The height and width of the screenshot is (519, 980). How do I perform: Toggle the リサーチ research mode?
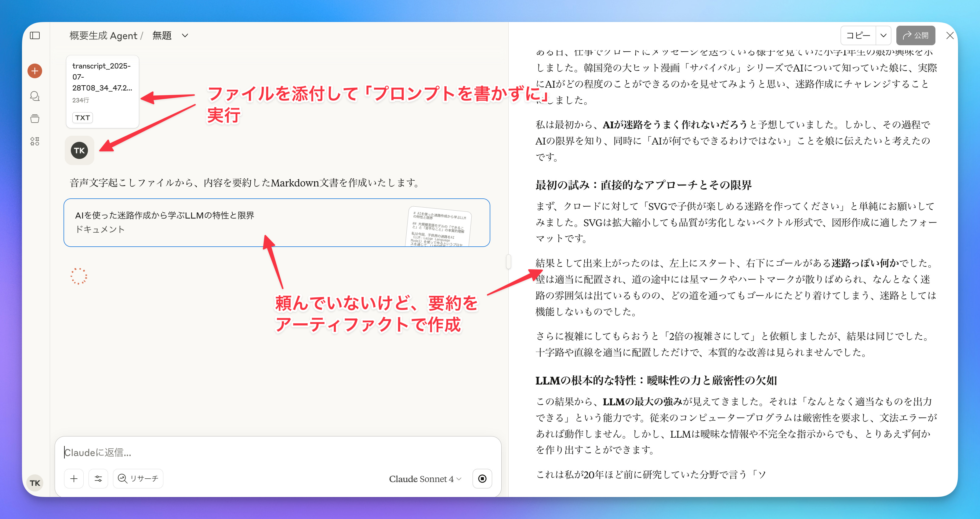[138, 479]
